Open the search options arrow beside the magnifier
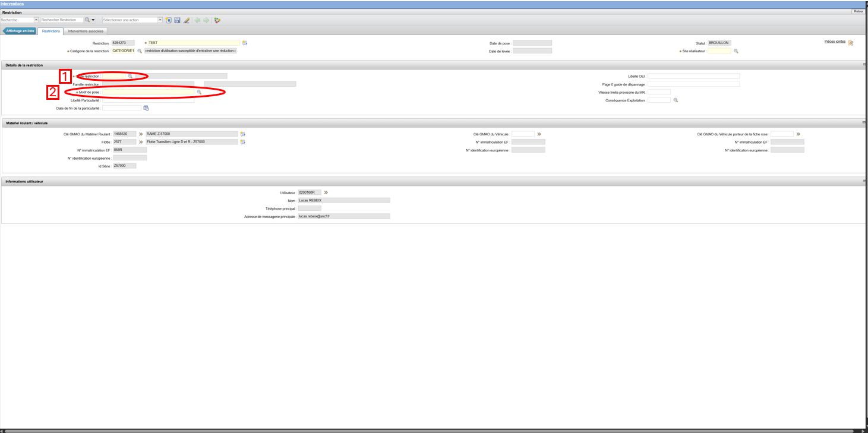This screenshot has width=868, height=433. 93,20
